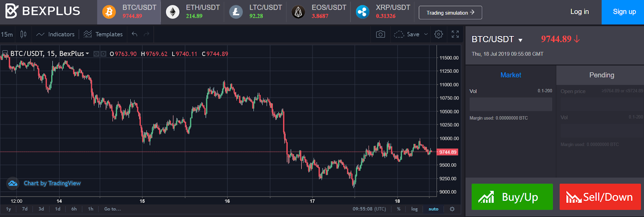The image size is (644, 217).
Task: Toggle log scale
Action: [415, 209]
